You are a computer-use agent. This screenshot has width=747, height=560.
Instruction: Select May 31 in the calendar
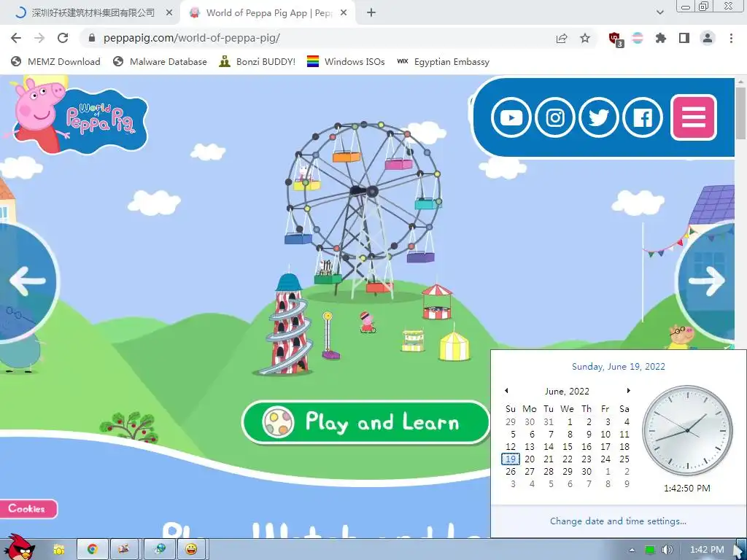[549, 422]
